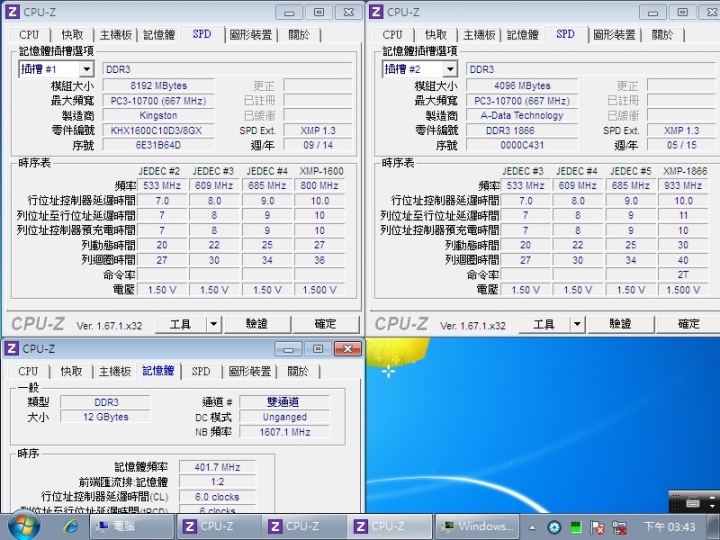Open the 插槽 #1 slot dropdown
720x540 pixels.
click(x=86, y=69)
